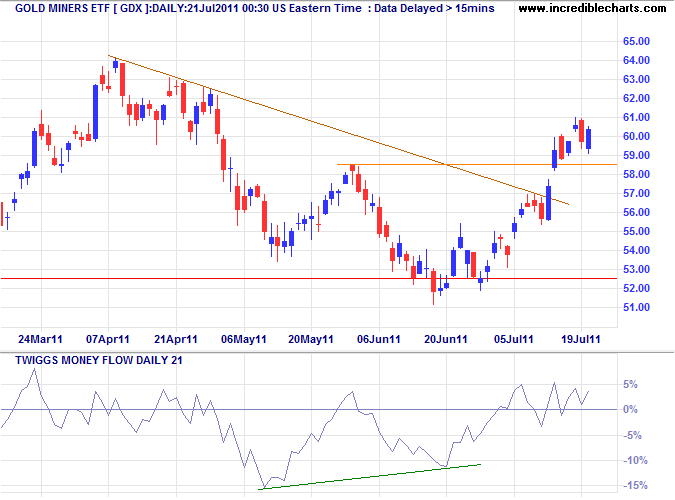Screen dimensions: 675x500
Task: Click the 64.00 price axis label
Action: click(636, 60)
